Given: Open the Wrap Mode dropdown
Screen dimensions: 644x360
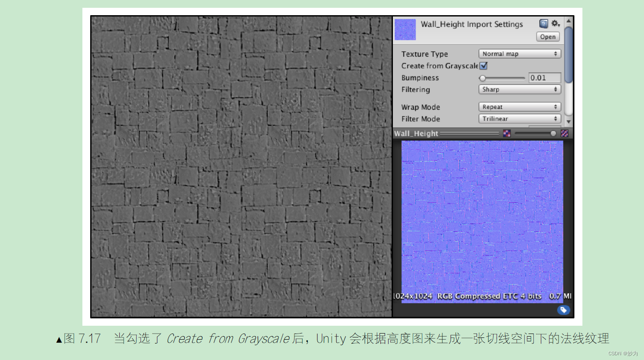Looking at the screenshot, I should [520, 107].
